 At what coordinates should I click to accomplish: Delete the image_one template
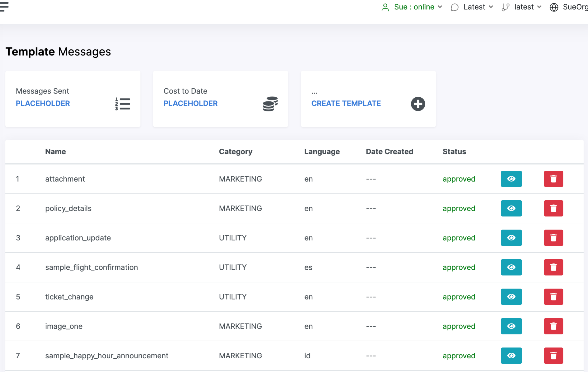click(553, 326)
